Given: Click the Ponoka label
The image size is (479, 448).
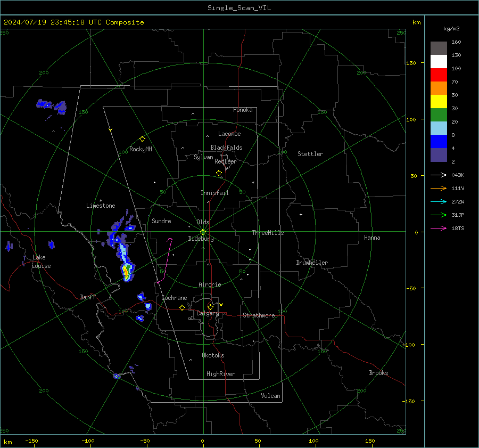Looking at the screenshot, I should [x=243, y=110].
